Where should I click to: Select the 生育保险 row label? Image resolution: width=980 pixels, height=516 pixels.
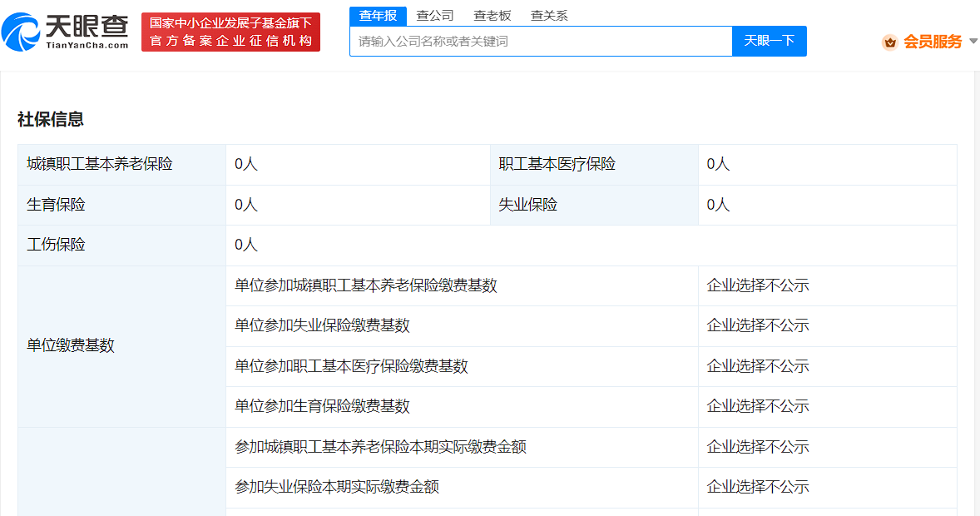[x=56, y=205]
